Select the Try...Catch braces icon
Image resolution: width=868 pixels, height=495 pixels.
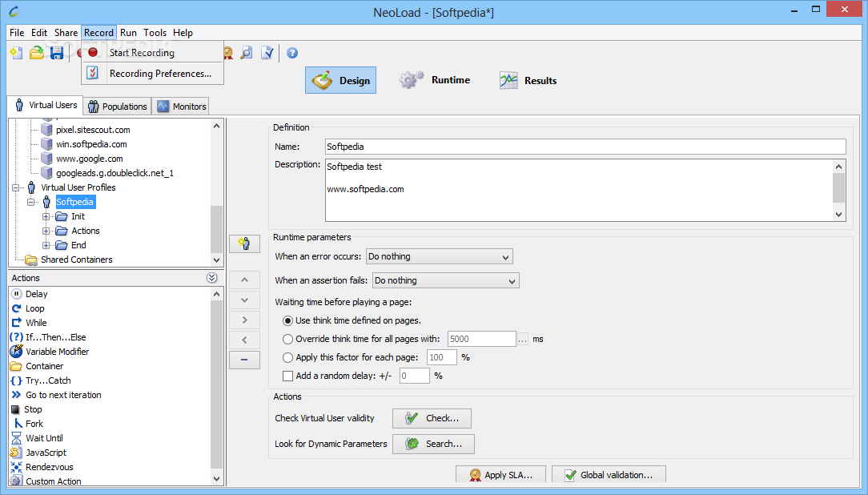pos(17,380)
